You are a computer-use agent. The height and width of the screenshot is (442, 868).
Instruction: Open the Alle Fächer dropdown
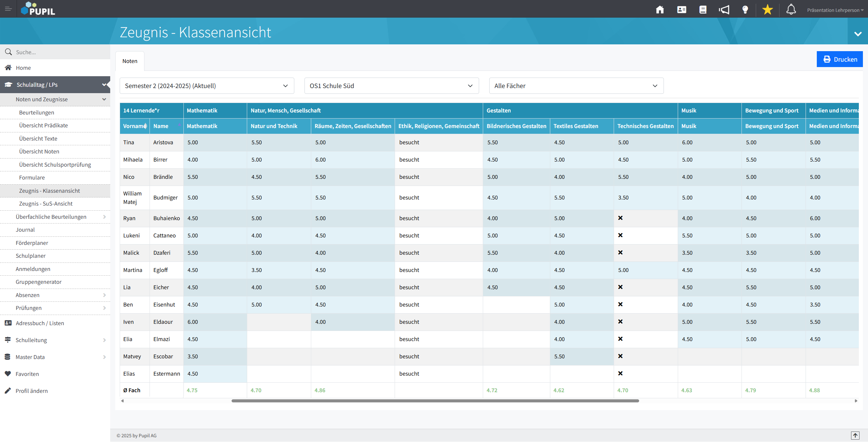click(x=576, y=86)
